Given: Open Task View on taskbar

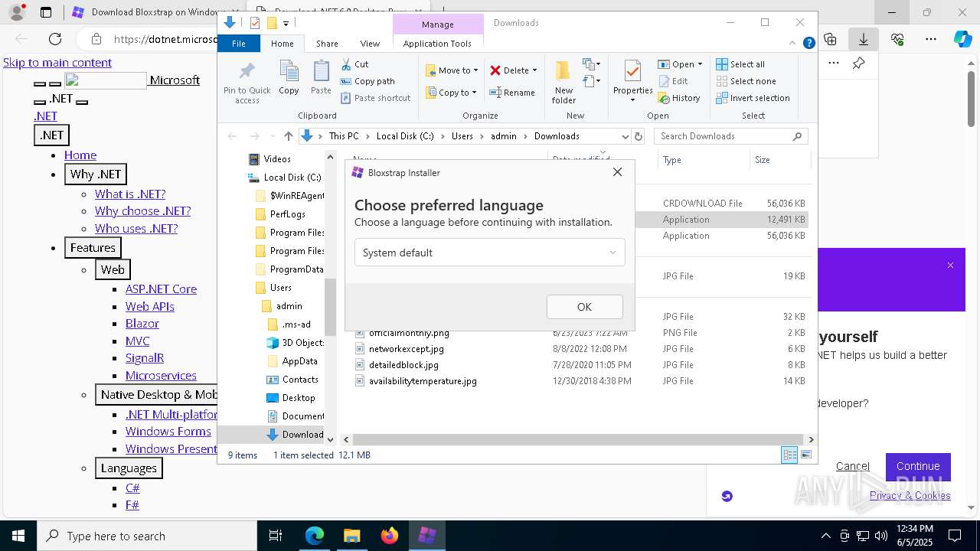Looking at the screenshot, I should 276,536.
